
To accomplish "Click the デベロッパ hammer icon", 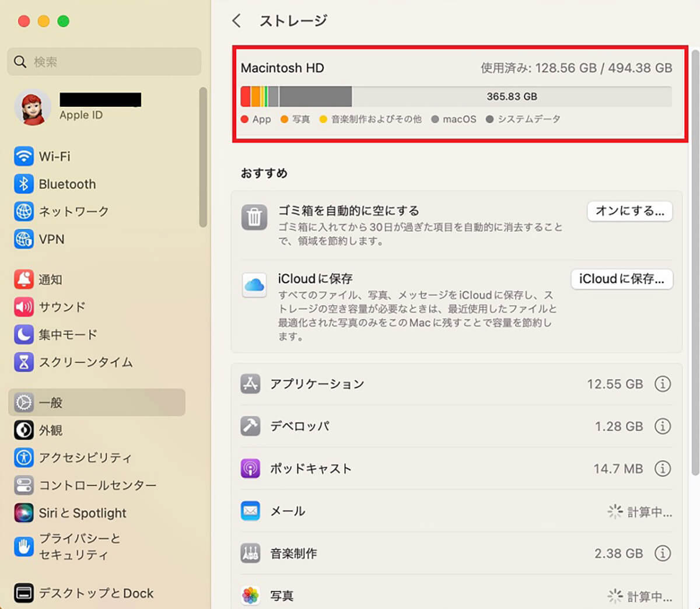I will (250, 426).
